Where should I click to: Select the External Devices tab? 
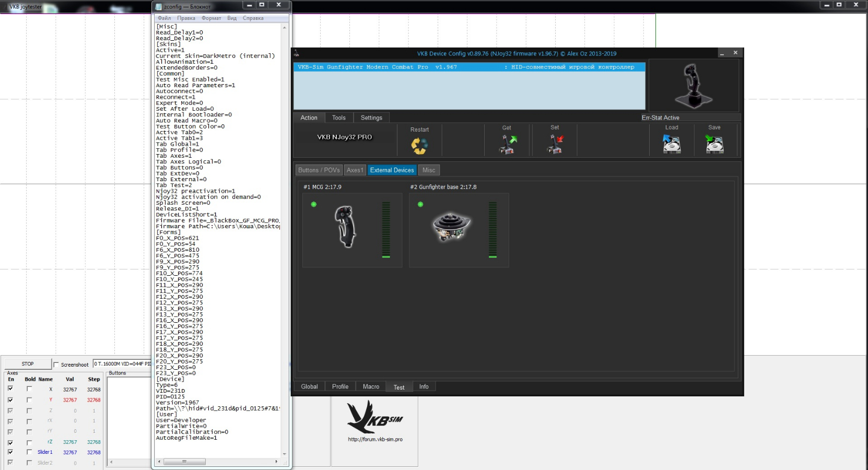(392, 170)
